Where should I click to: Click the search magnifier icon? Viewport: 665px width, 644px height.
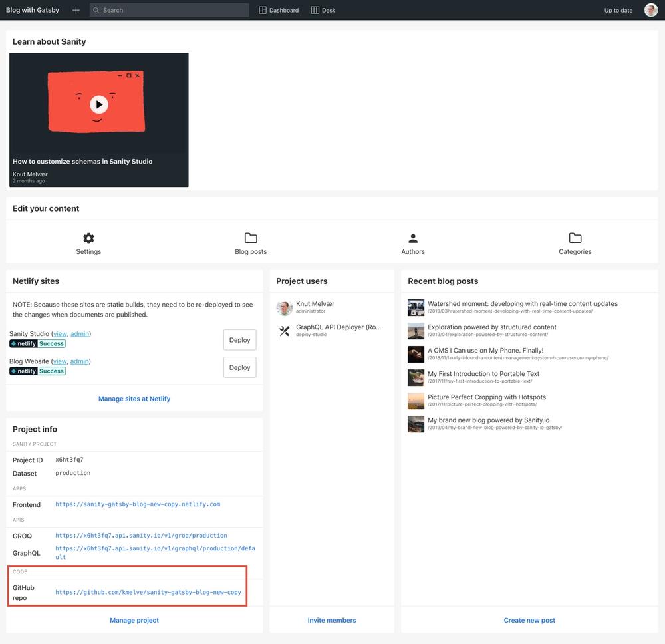point(96,10)
